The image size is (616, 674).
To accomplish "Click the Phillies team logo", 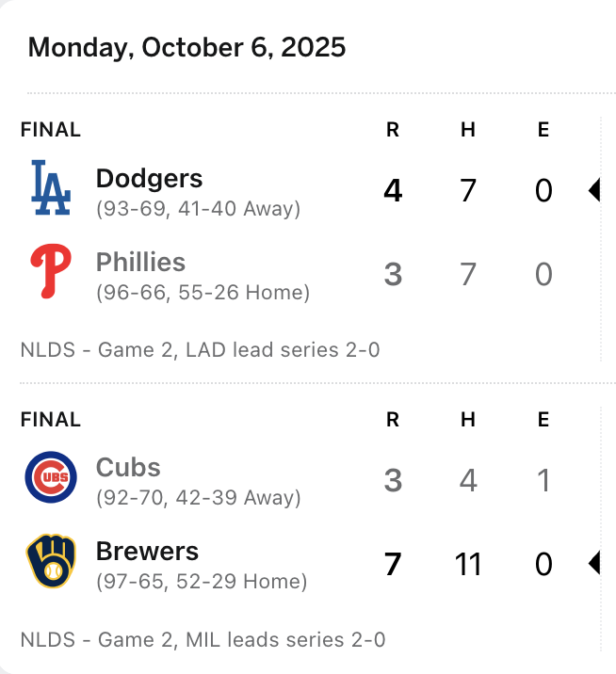I will pos(50,271).
